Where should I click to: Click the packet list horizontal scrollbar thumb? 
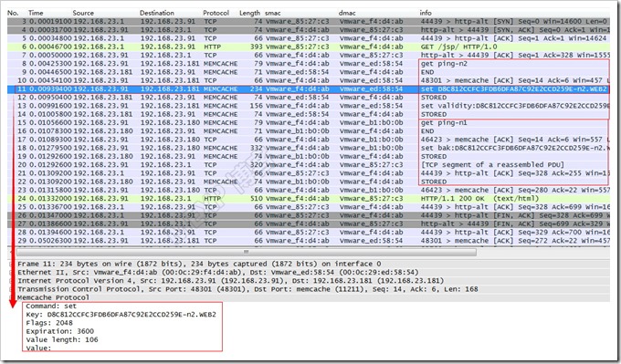(x=247, y=252)
